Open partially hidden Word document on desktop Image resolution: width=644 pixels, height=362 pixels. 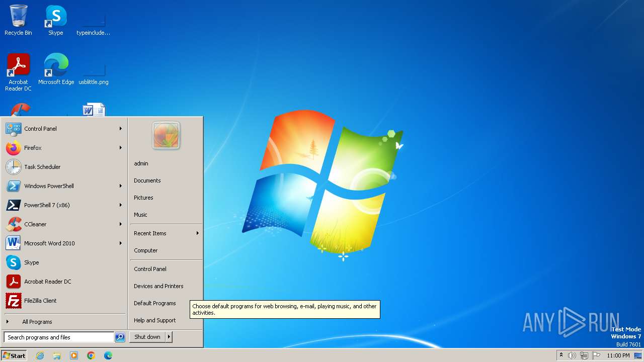94,110
